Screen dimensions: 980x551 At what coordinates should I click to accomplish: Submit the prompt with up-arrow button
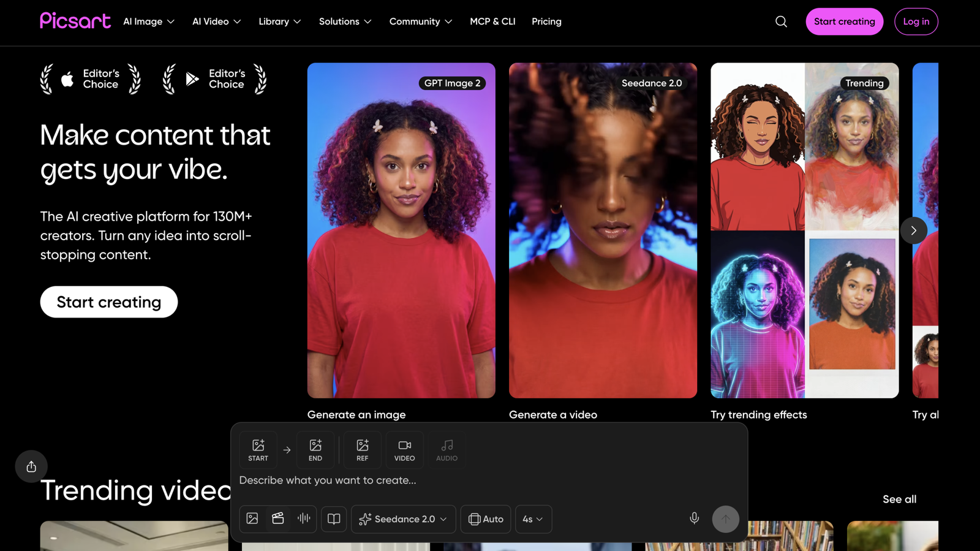pos(726,519)
